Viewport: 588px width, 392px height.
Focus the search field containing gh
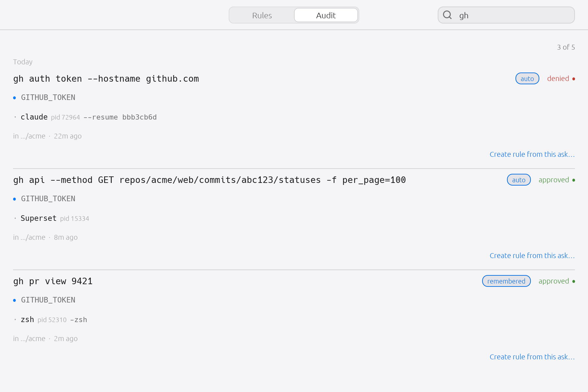tap(506, 15)
